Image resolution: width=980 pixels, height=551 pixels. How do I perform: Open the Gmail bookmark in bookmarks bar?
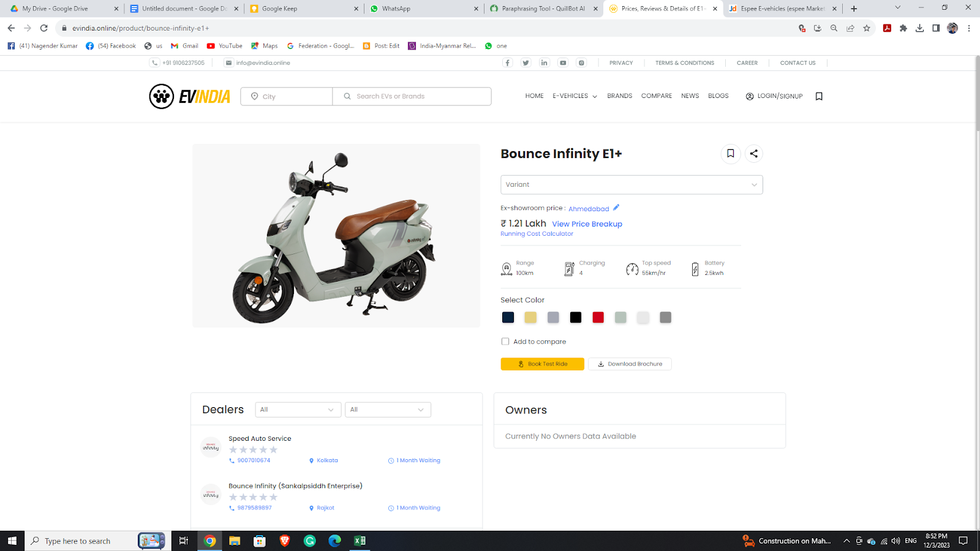tap(184, 46)
